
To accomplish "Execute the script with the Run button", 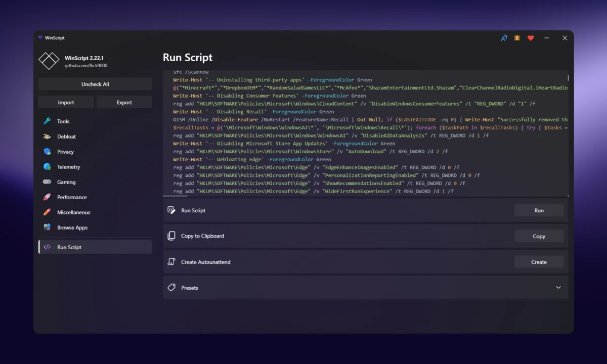I will pos(539,210).
